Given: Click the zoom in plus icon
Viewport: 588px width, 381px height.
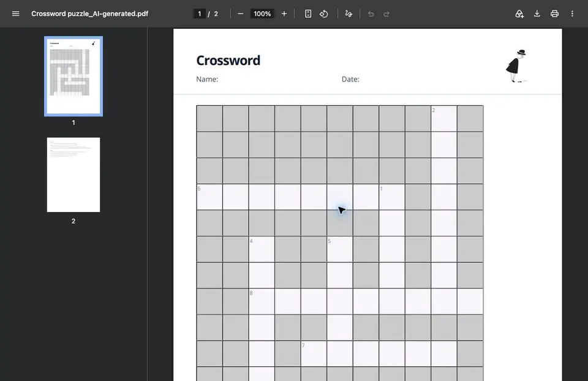Looking at the screenshot, I should click(x=284, y=14).
